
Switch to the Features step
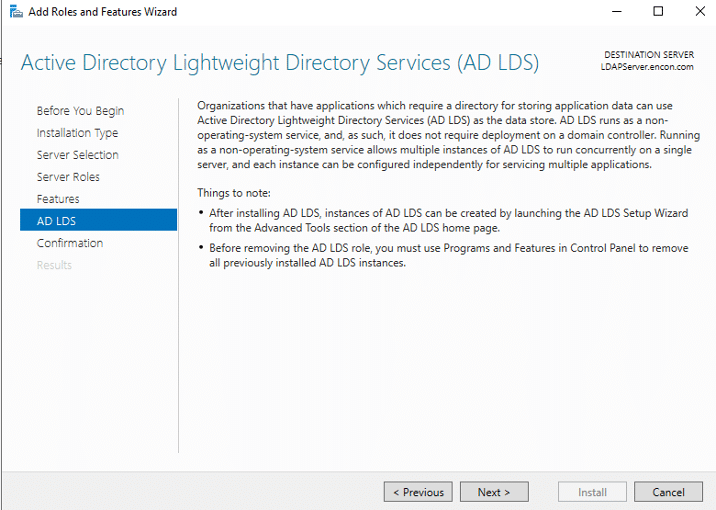point(58,199)
